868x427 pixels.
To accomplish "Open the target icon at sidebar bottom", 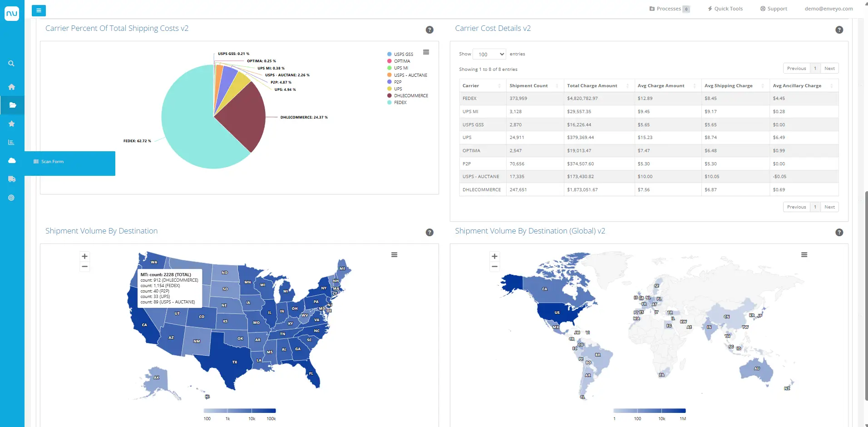I will [x=12, y=198].
